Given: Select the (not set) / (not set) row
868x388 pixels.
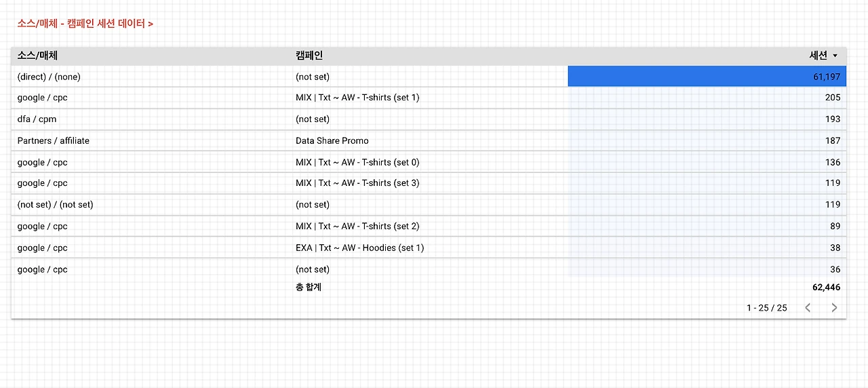Looking at the screenshot, I should 55,204.
